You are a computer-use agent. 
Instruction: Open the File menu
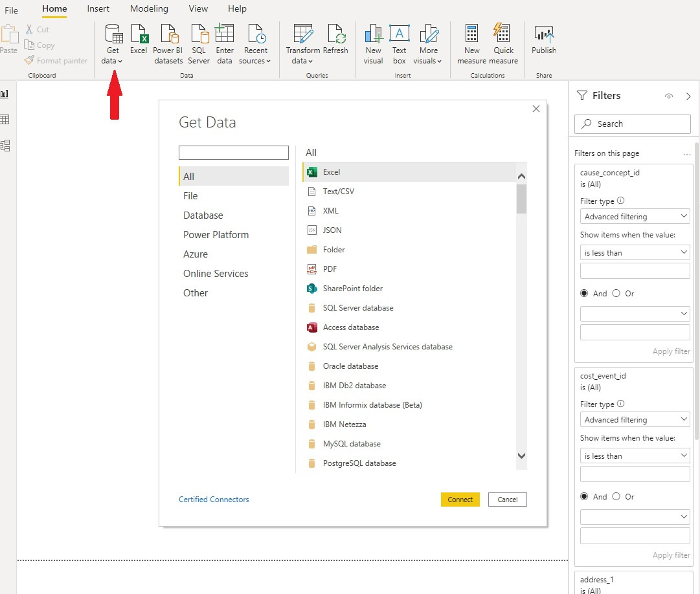coord(11,10)
